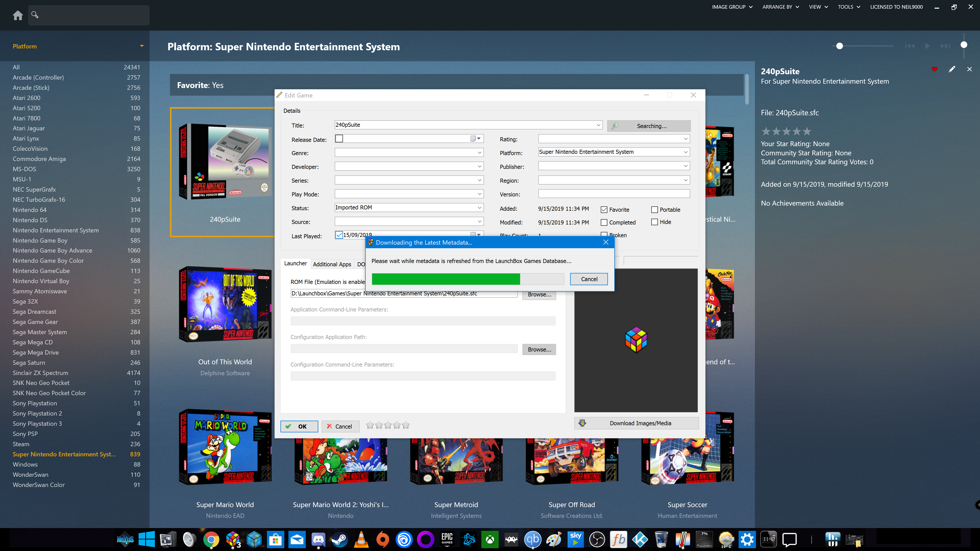Screen dimensions: 980x551
Task: Adjust the vertical volume slider knob
Action: pyautogui.click(x=964, y=45)
